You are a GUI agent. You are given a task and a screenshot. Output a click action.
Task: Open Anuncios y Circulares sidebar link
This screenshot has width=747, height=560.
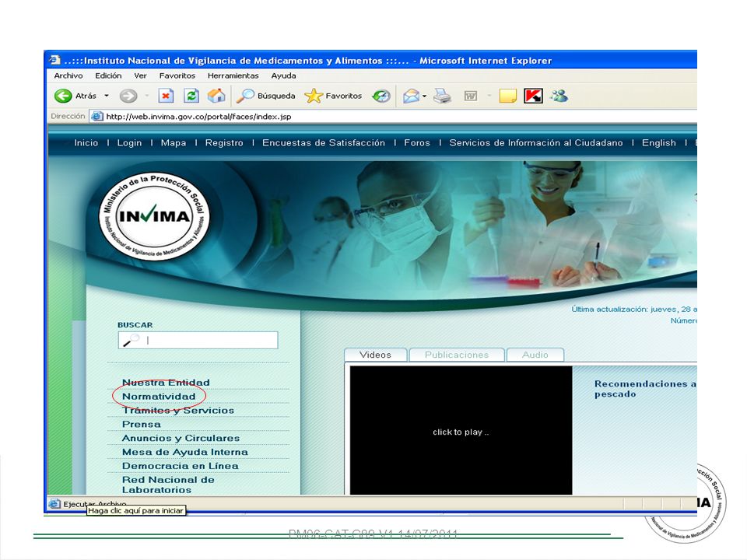click(x=181, y=438)
